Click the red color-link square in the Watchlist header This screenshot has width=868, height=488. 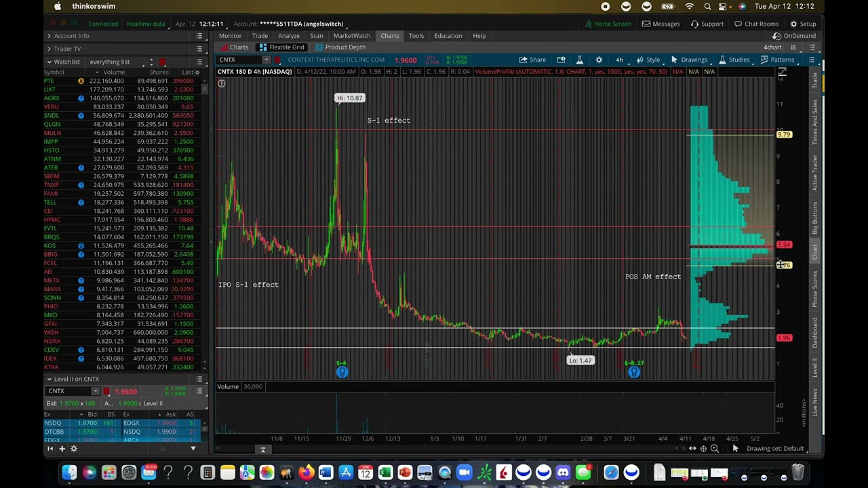click(162, 62)
